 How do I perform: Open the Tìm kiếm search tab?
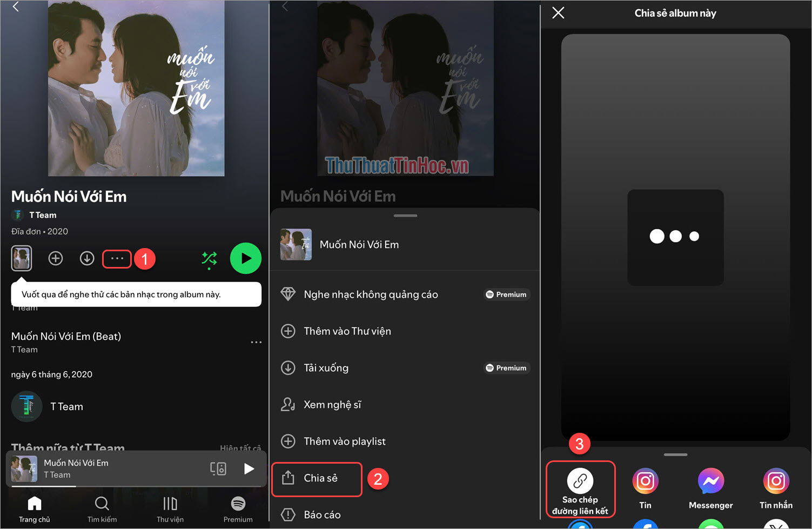click(102, 510)
